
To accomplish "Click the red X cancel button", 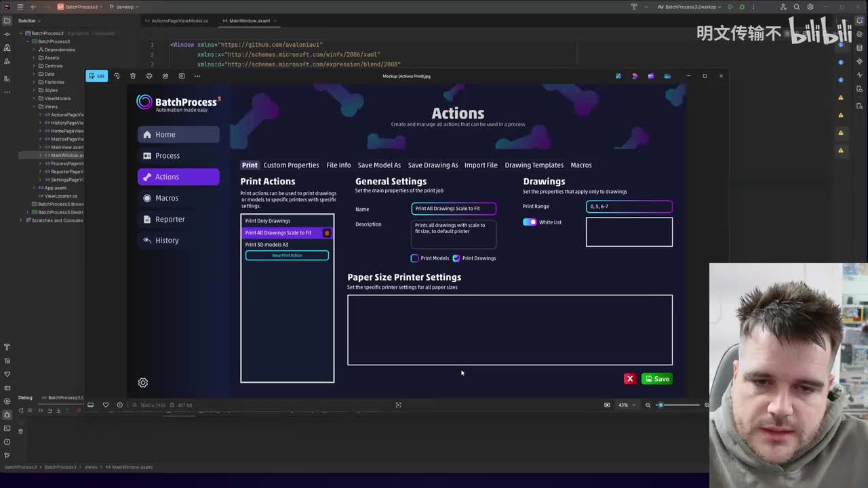I will point(630,379).
